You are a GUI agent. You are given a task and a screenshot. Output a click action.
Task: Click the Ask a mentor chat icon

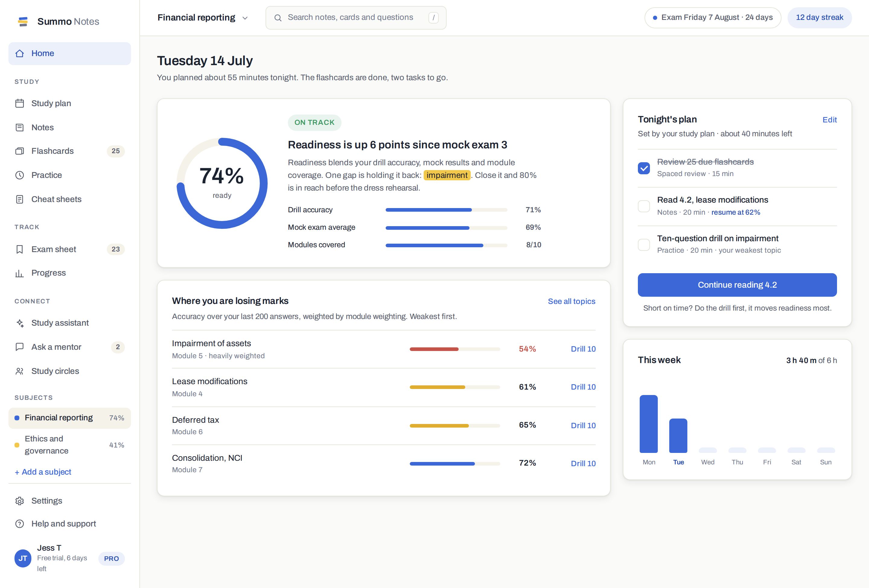click(20, 347)
